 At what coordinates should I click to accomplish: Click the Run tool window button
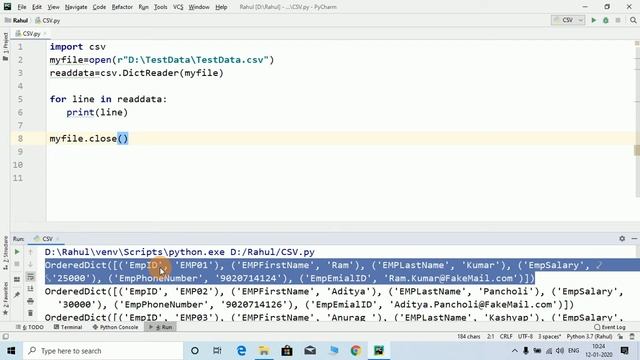[x=160, y=327]
